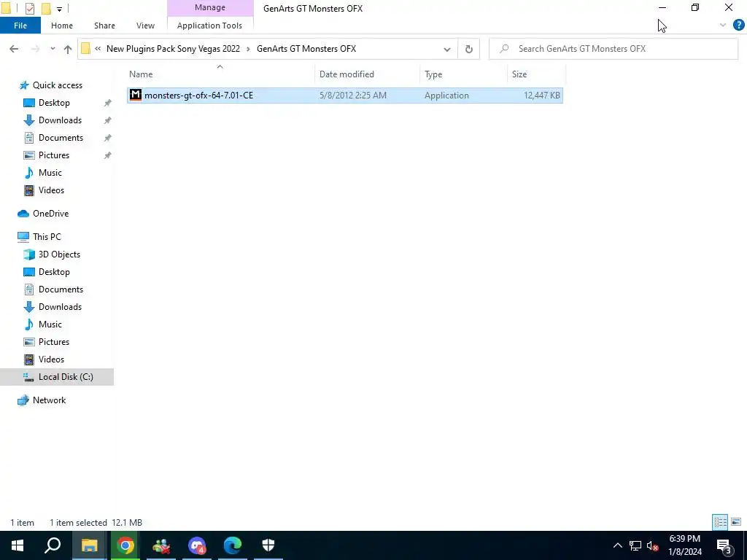Open Discord from taskbar
Image resolution: width=747 pixels, height=560 pixels.
[x=197, y=545]
